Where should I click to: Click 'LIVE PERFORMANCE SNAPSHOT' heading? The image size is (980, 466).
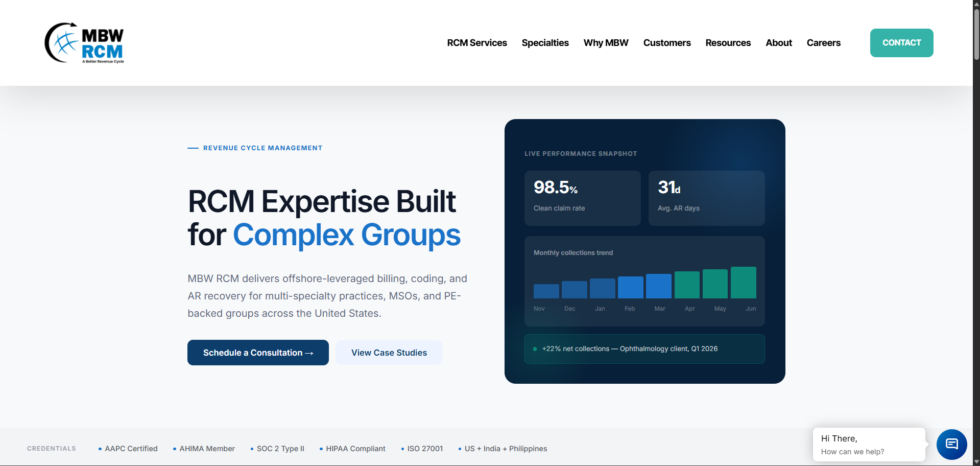pos(581,154)
